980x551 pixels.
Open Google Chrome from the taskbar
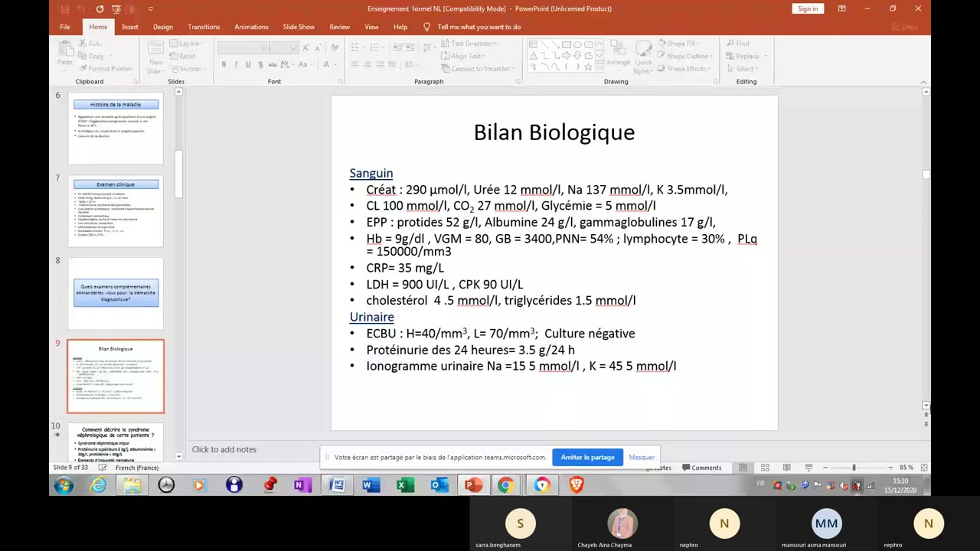point(505,484)
